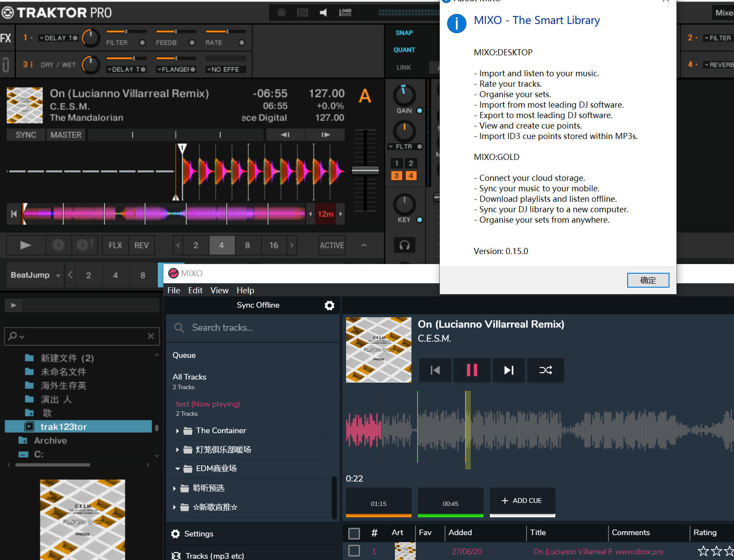Screen dimensions: 734x560
Task: Click the ADD CUE button
Action: click(x=522, y=501)
